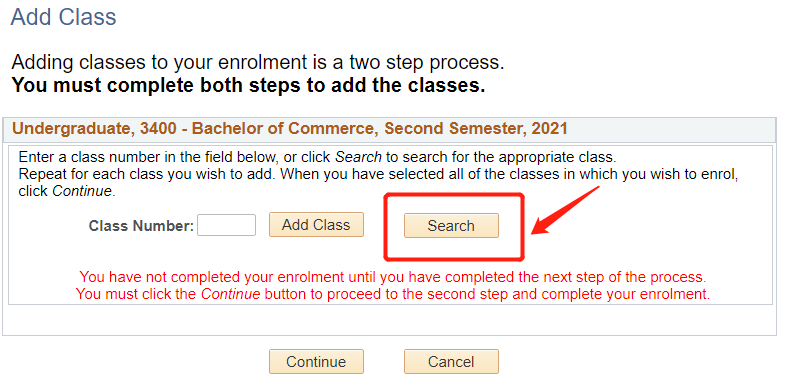Click 'Repeat for each class' instruction line
The width and height of the screenshot is (795, 383).
(377, 175)
